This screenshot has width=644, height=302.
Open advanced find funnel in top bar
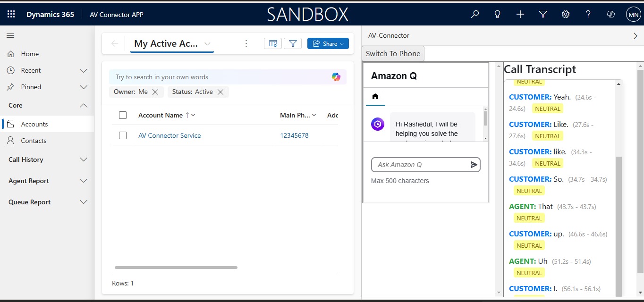pos(543,15)
